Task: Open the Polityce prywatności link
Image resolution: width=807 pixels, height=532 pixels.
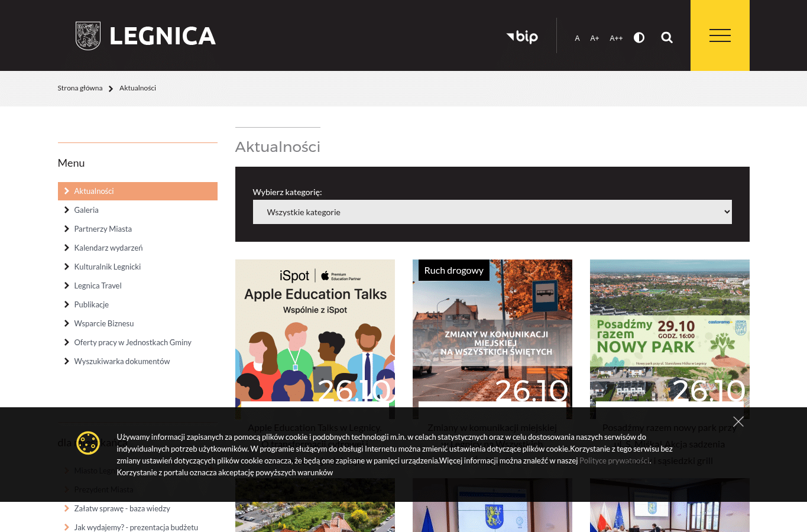Action: tap(614, 460)
